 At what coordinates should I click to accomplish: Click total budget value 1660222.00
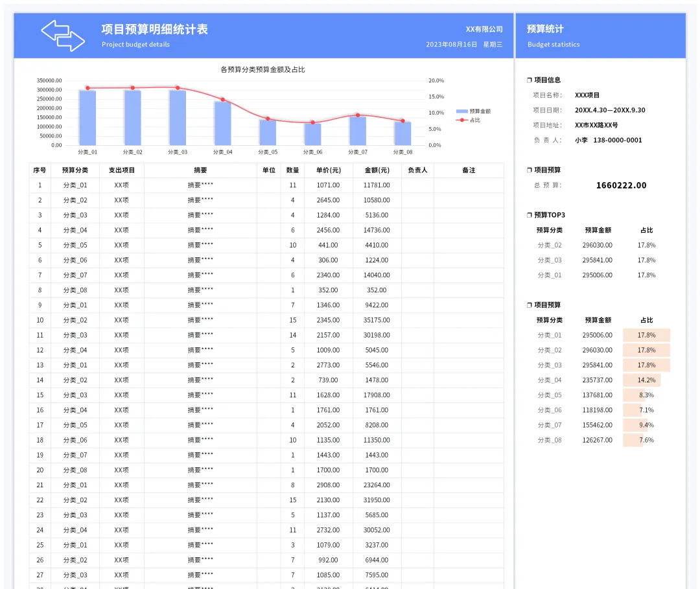pos(621,185)
